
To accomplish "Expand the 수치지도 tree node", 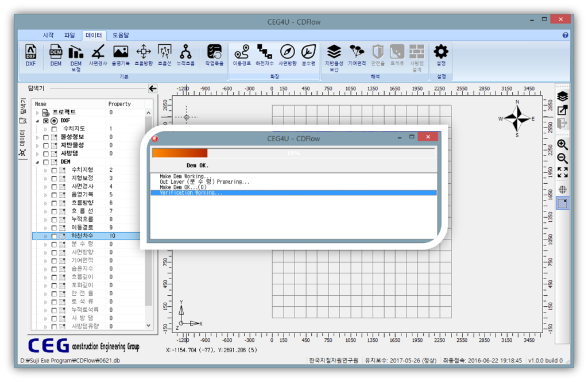I will [46, 129].
